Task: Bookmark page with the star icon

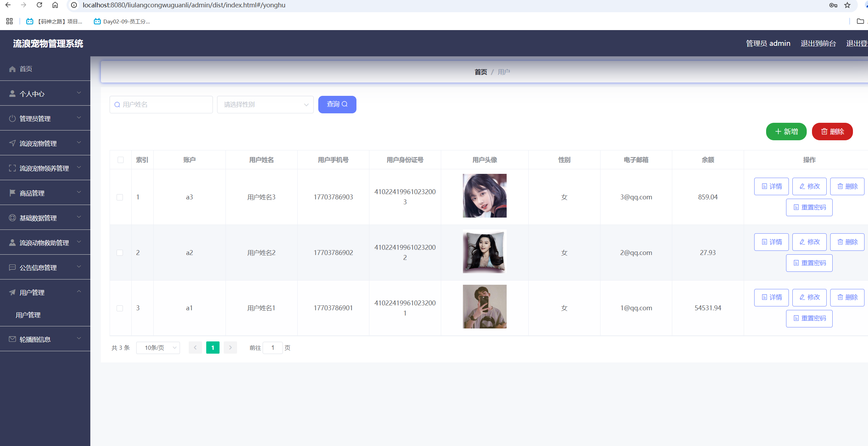Action: click(847, 5)
